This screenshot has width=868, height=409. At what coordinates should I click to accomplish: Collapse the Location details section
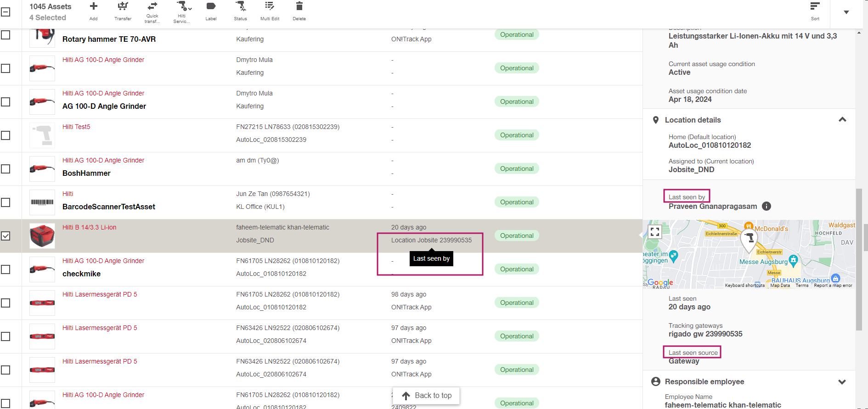coord(842,120)
